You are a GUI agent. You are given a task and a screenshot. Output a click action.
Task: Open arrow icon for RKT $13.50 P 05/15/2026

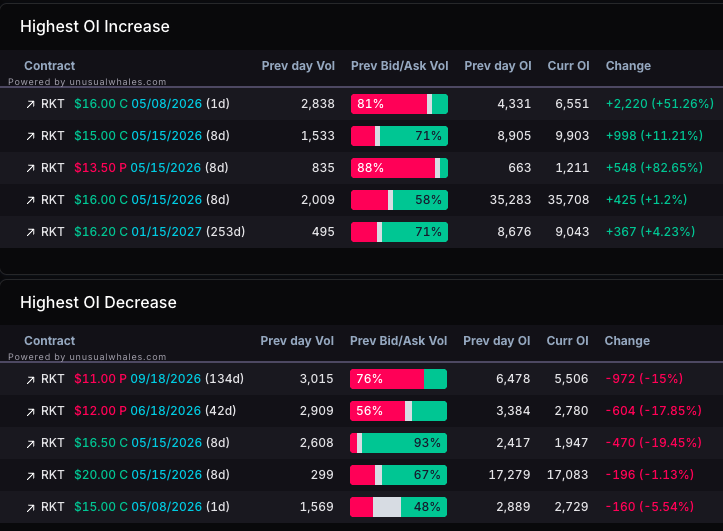pos(30,169)
